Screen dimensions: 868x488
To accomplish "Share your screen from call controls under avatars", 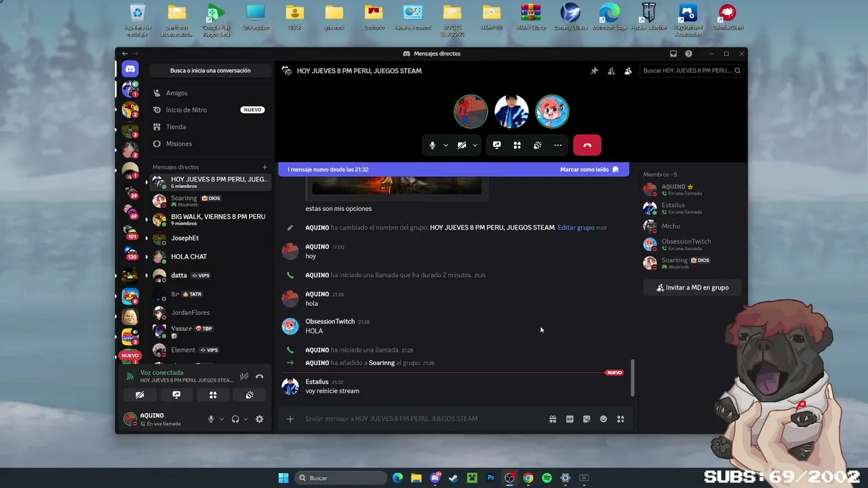I will pyautogui.click(x=497, y=145).
